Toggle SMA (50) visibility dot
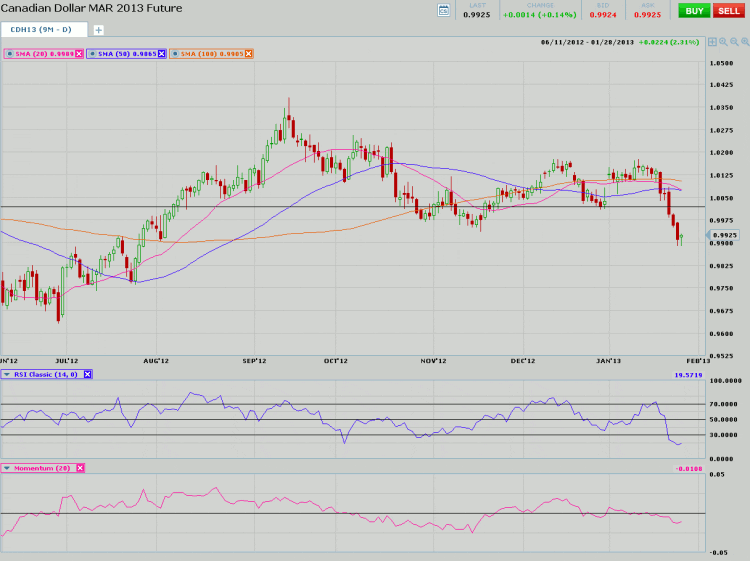The height and width of the screenshot is (561, 750). 94,53
